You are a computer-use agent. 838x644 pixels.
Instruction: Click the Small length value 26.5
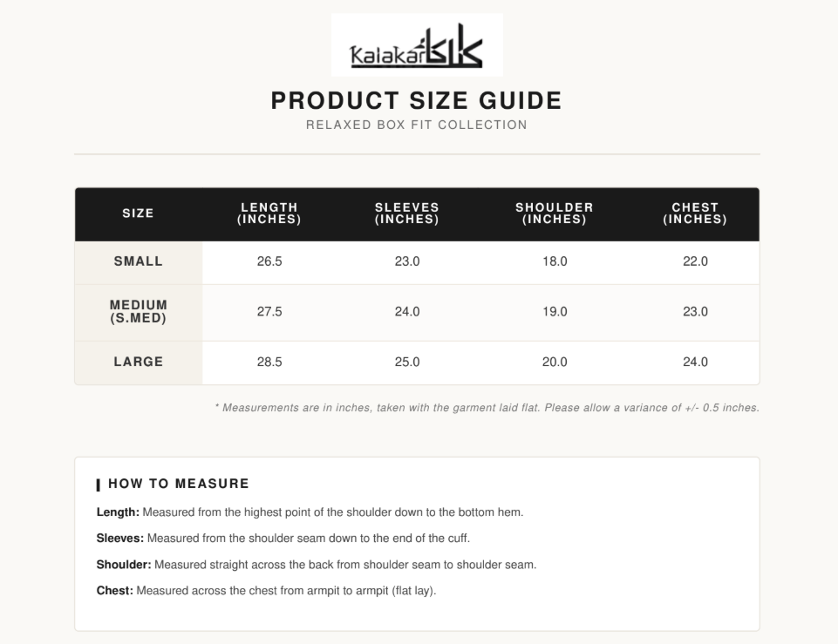point(269,261)
